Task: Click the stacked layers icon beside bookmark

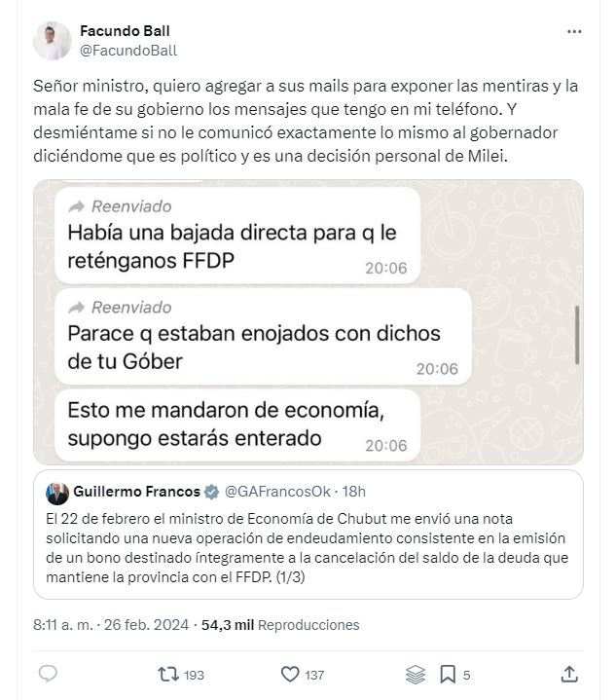Action: 416,673
